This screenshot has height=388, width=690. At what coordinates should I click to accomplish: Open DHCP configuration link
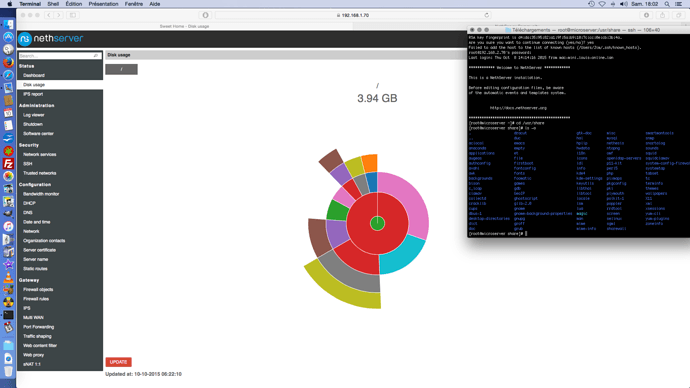29,203
